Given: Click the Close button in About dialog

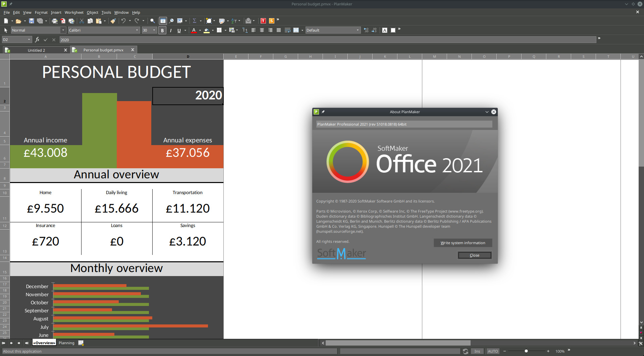Looking at the screenshot, I should tap(474, 255).
